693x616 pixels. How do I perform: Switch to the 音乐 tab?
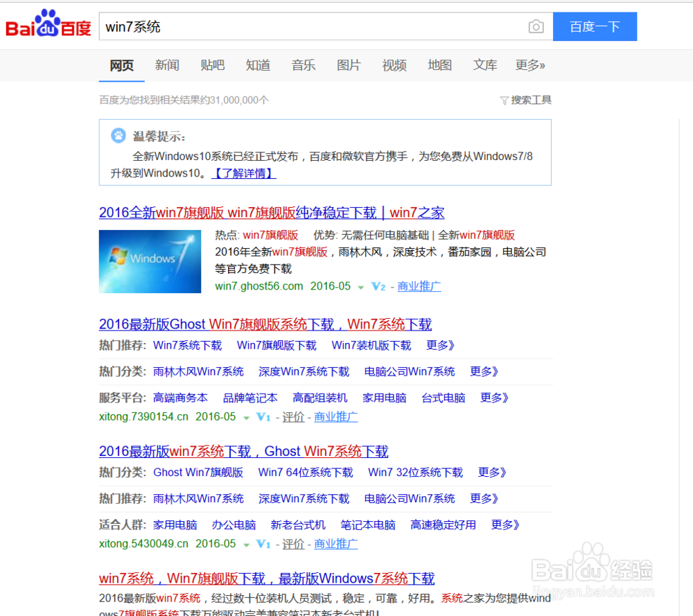304,65
